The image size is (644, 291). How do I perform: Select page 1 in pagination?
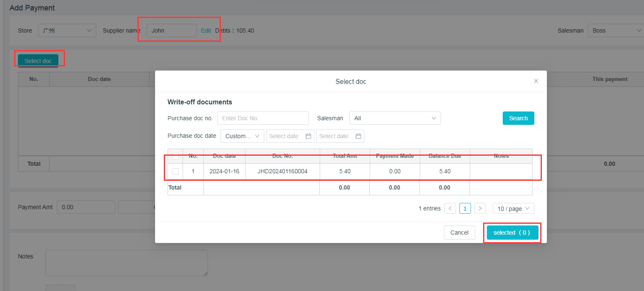465,208
